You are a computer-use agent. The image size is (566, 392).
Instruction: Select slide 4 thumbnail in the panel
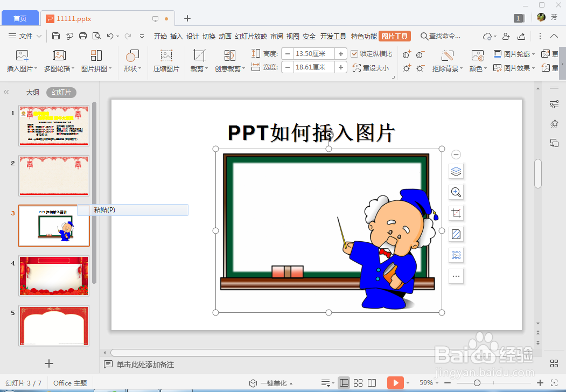(53, 276)
